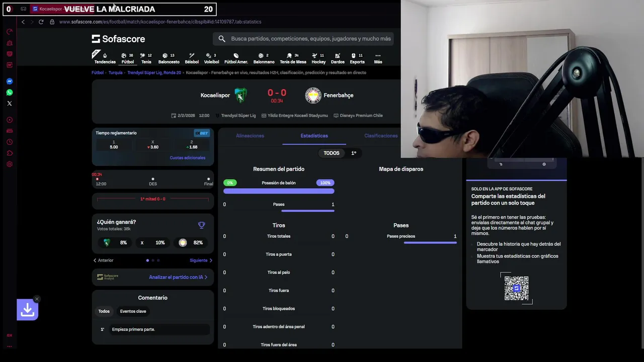644x362 pixels.
Task: Open Tenis de Mesa category
Action: click(293, 58)
